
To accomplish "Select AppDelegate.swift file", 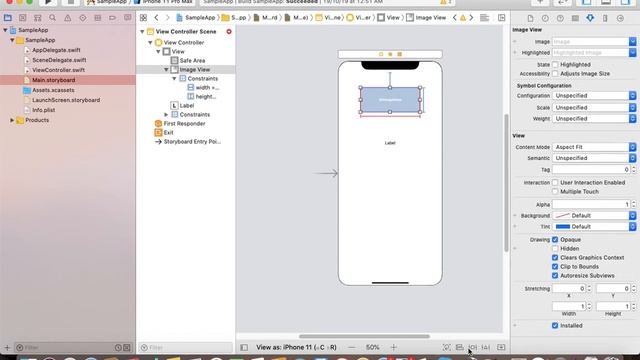I will click(56, 50).
